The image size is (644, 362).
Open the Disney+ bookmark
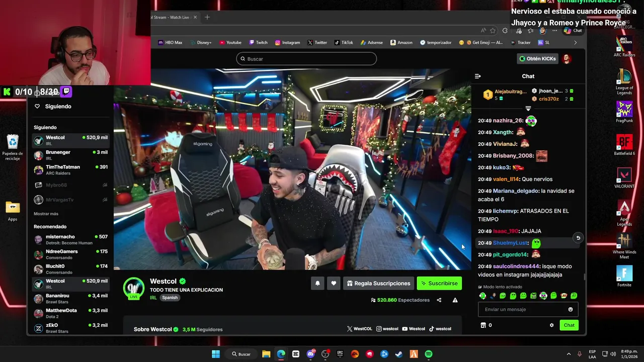201,43
